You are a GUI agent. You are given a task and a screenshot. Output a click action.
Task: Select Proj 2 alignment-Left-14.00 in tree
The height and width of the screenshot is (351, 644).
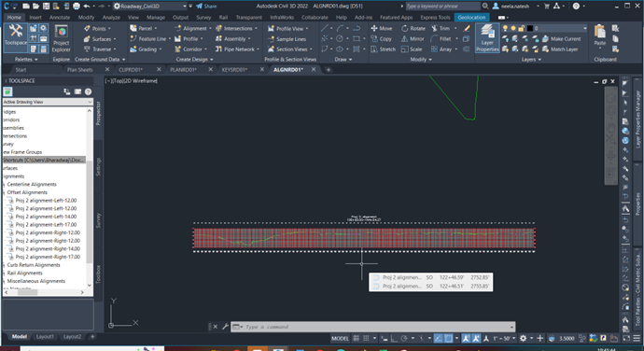click(x=46, y=217)
